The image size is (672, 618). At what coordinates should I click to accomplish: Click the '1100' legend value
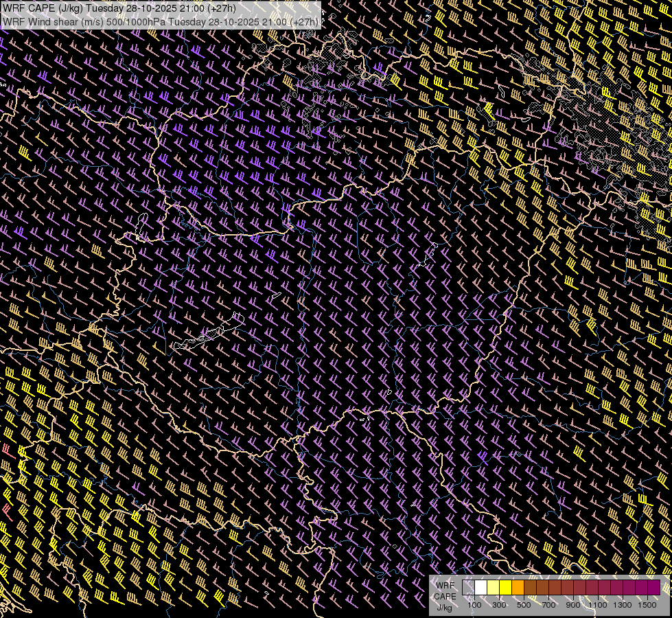point(598,605)
